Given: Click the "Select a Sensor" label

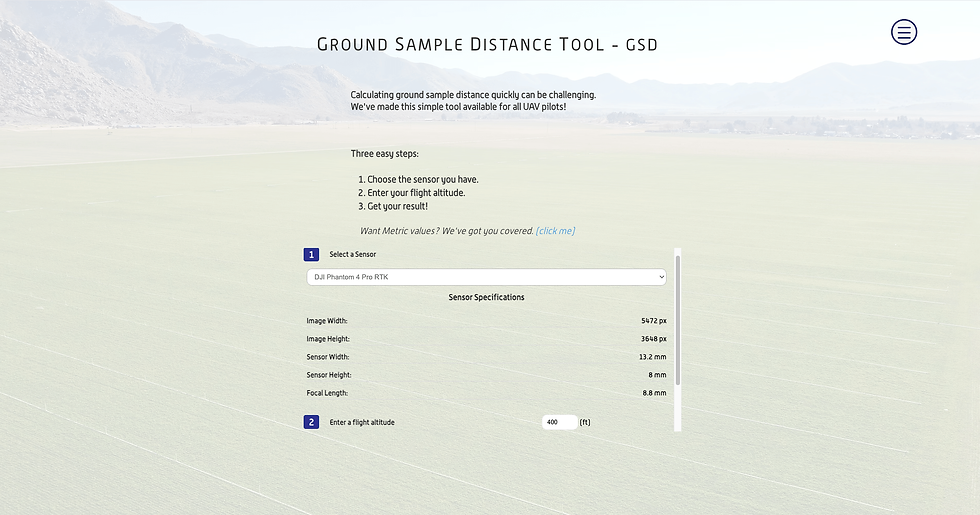Looking at the screenshot, I should (x=352, y=254).
